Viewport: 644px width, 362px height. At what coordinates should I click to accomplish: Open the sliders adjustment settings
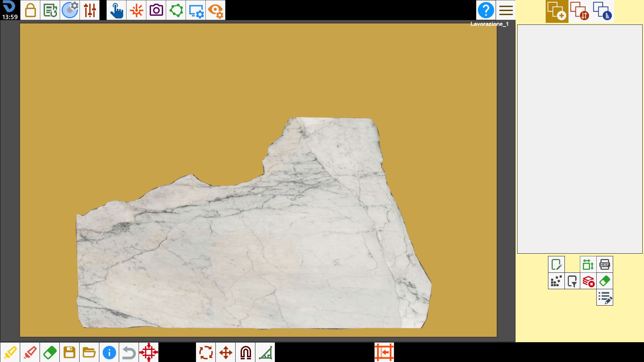[90, 10]
